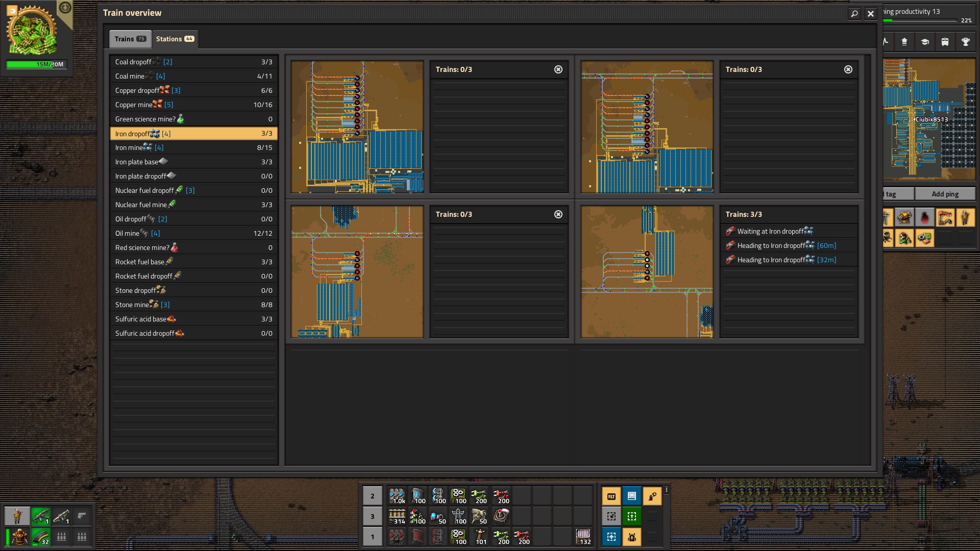The width and height of the screenshot is (980, 551).
Task: Switch to quickbar row 3
Action: coord(372,516)
